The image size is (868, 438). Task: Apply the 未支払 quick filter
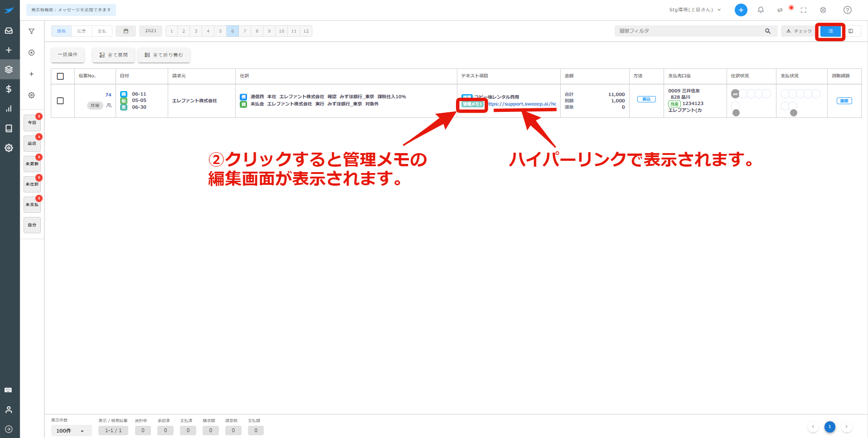[x=32, y=205]
